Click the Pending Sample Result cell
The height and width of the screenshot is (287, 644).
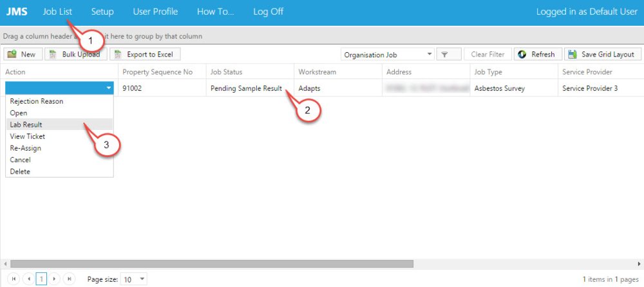pyautogui.click(x=250, y=88)
